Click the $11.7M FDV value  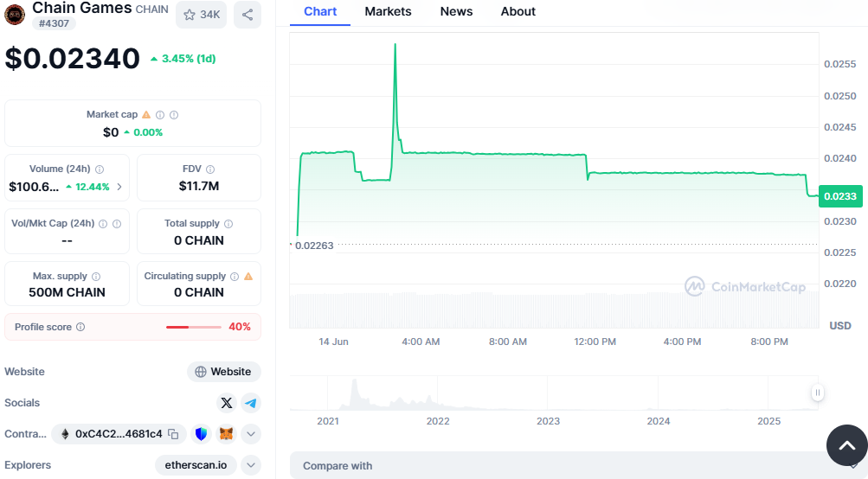point(199,187)
